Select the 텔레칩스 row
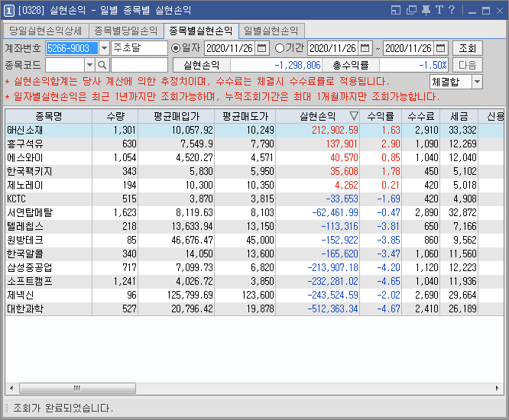 coord(254,226)
